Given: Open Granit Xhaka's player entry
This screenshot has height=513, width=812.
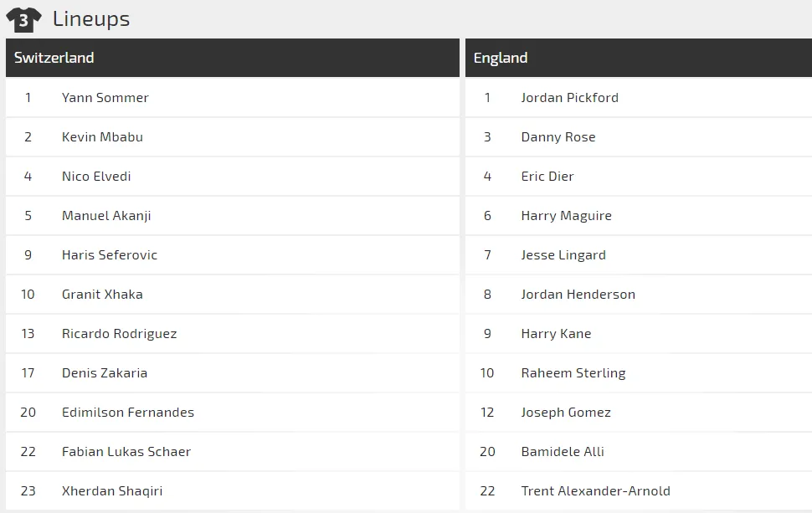Looking at the screenshot, I should point(102,295).
